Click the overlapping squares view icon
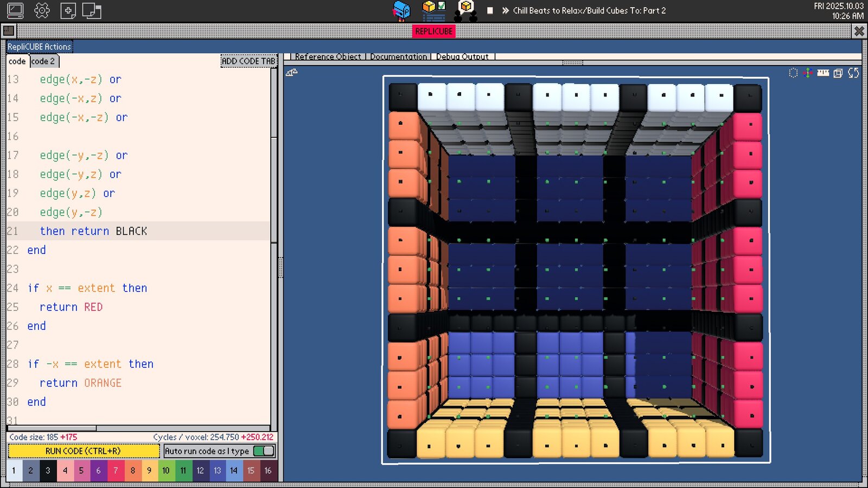Viewport: 868px width, 488px height. click(838, 73)
